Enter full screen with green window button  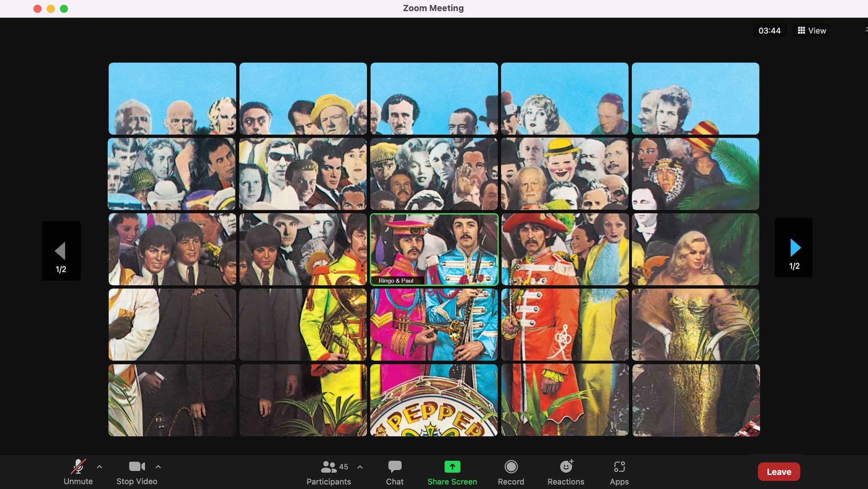click(64, 9)
